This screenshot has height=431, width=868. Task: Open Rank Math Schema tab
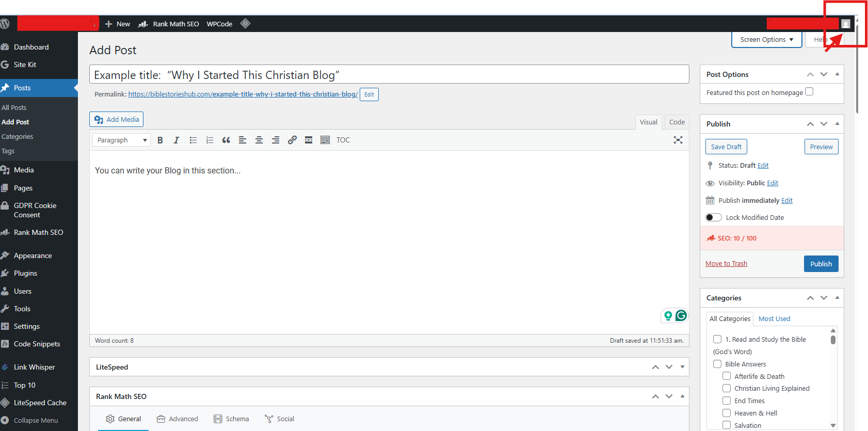coord(231,419)
